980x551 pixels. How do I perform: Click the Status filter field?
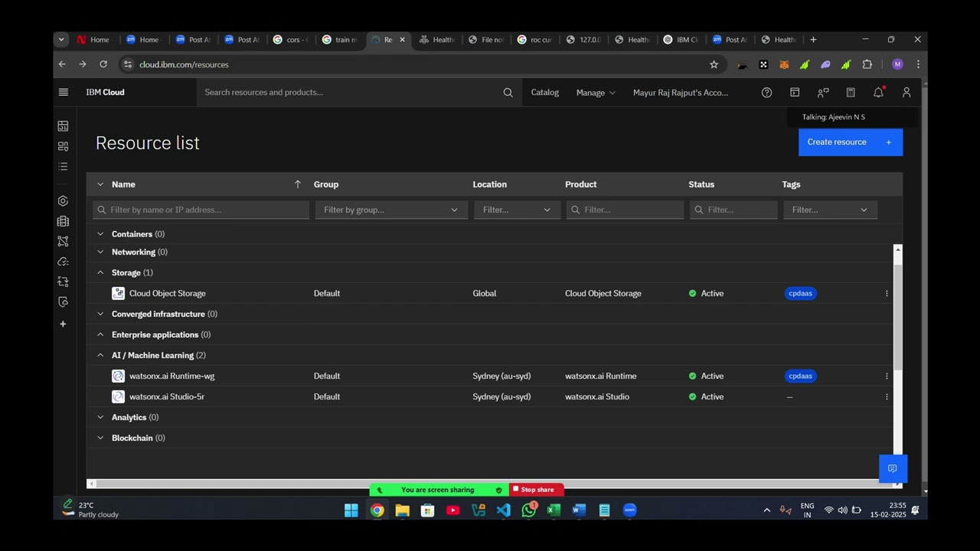[733, 210]
